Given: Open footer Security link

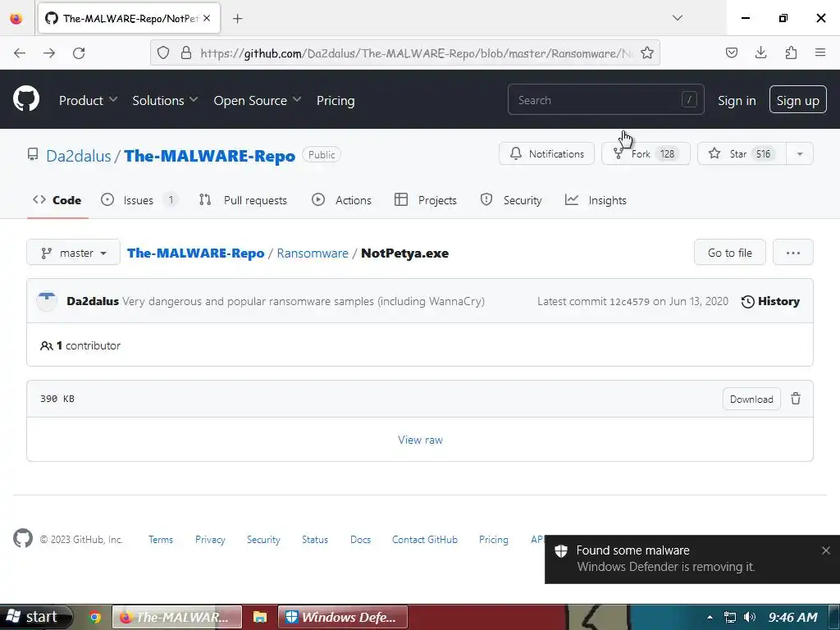Looking at the screenshot, I should click(263, 540).
